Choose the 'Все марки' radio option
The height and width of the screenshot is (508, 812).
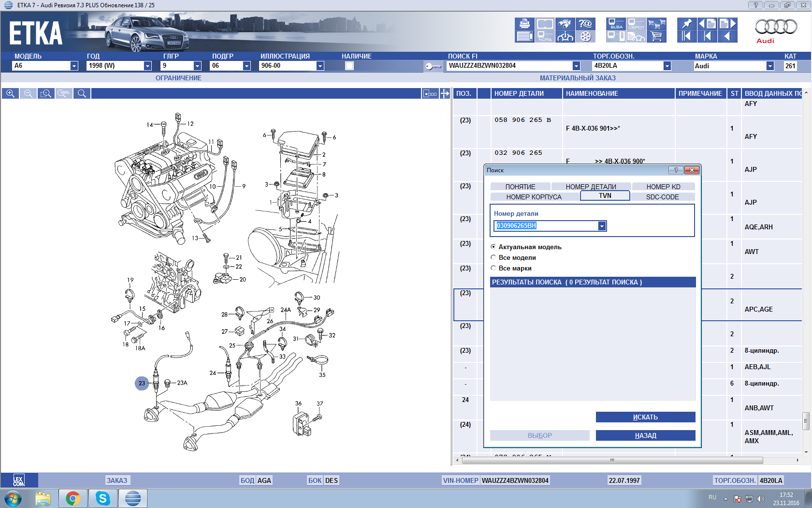(493, 268)
